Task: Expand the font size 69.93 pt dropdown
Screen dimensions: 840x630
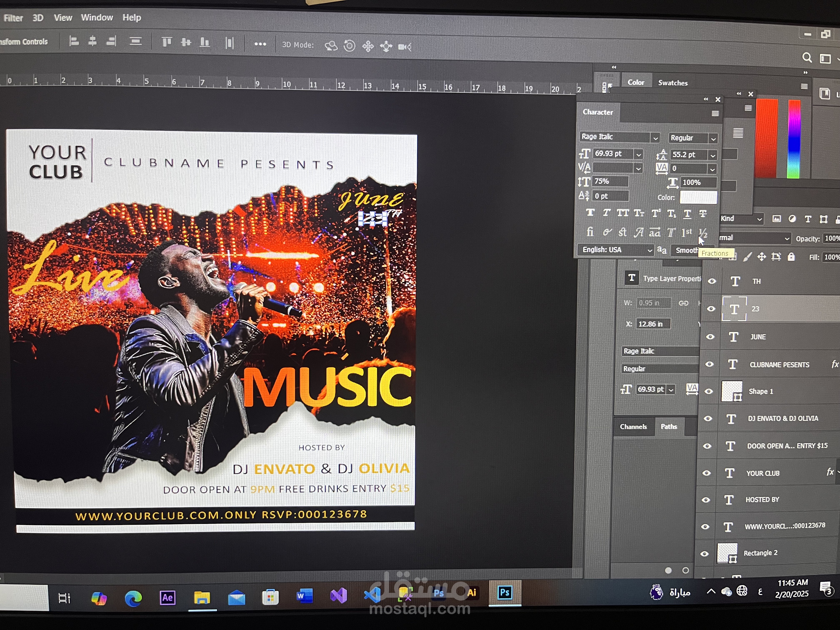Action: [639, 155]
